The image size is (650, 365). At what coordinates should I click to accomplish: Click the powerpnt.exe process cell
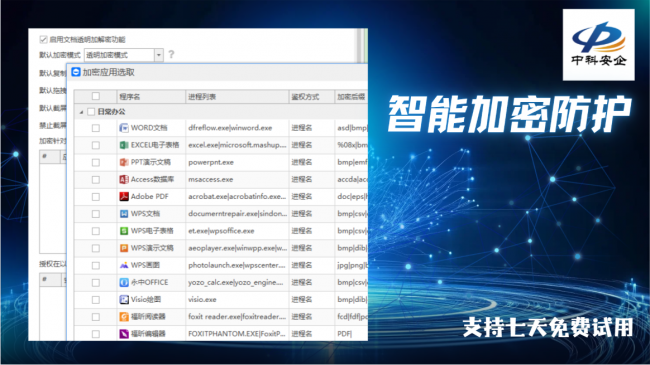[x=237, y=162]
